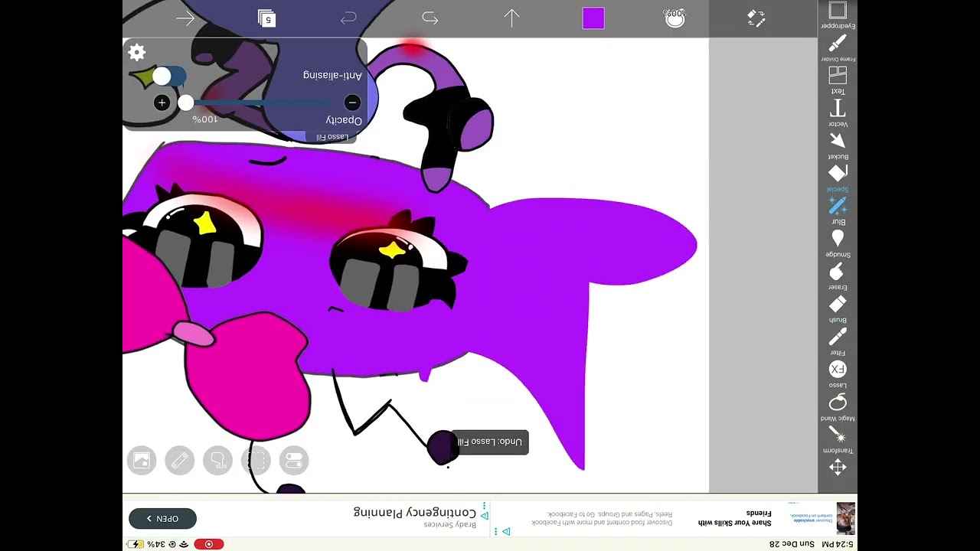Tap the 5:24 PM clock

pyautogui.click(x=838, y=544)
